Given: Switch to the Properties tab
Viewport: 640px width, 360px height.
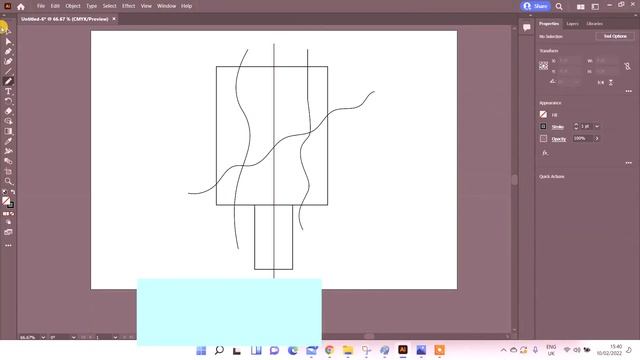Looking at the screenshot, I should coord(549,24).
